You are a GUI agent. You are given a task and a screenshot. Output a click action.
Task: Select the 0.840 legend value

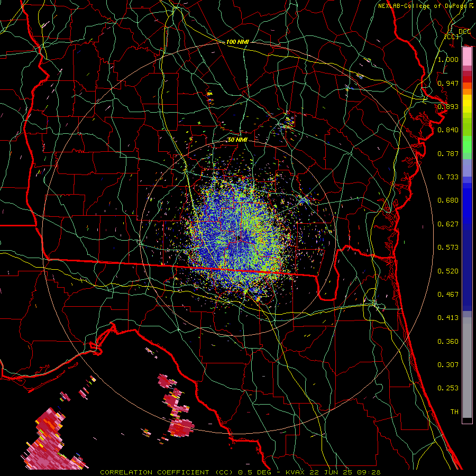click(448, 130)
